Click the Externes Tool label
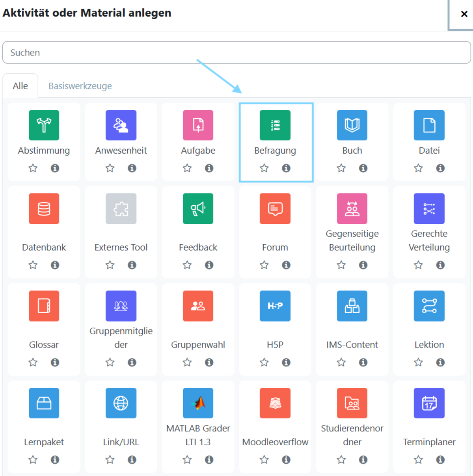 (121, 247)
